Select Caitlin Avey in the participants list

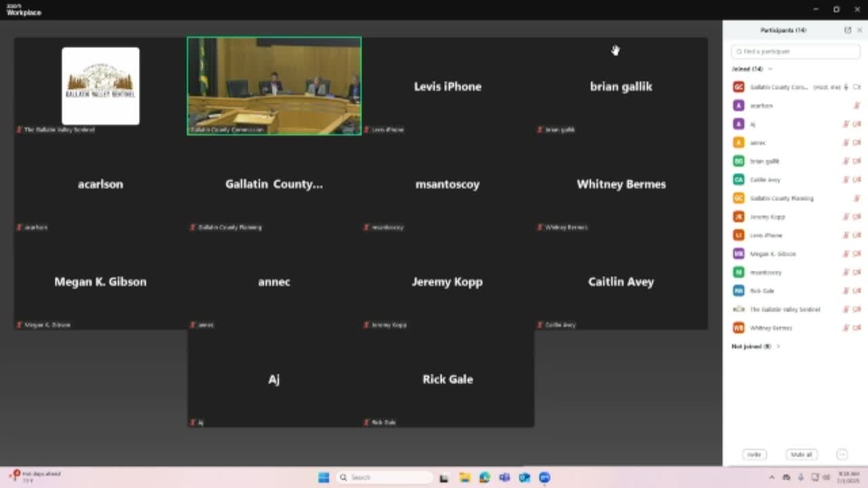coord(765,180)
